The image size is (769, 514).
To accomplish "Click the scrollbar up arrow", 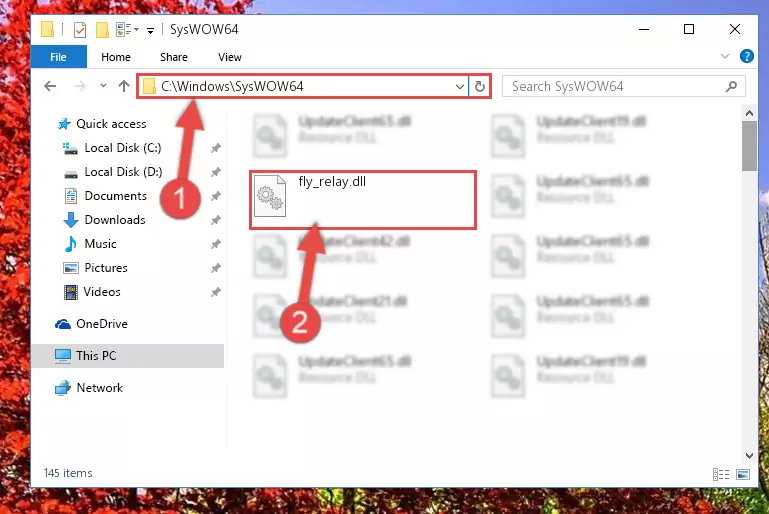I will tap(749, 113).
